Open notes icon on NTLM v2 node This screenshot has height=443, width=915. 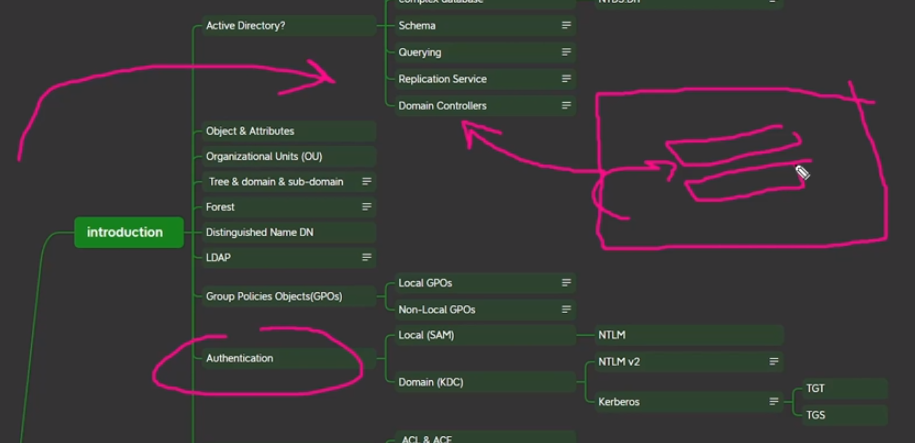click(x=774, y=362)
